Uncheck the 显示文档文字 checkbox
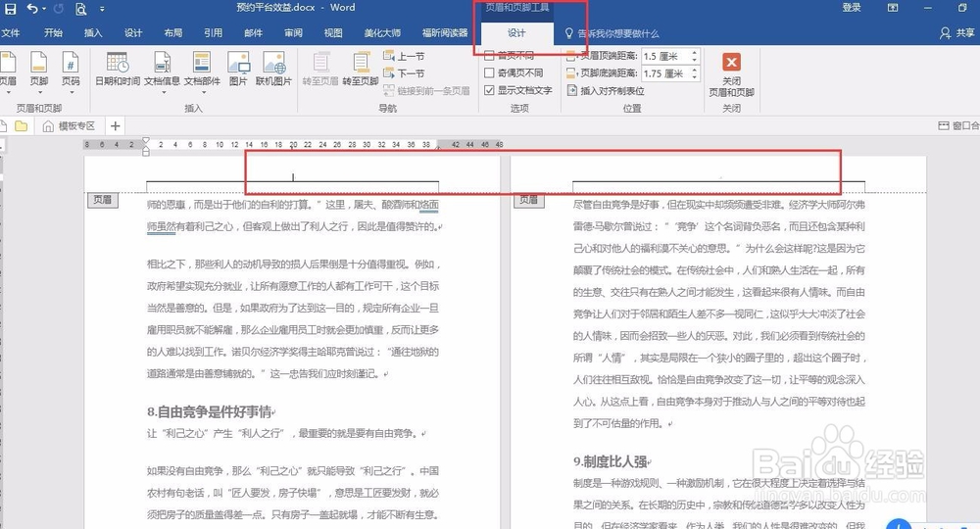The width and height of the screenshot is (980, 529). tap(489, 90)
